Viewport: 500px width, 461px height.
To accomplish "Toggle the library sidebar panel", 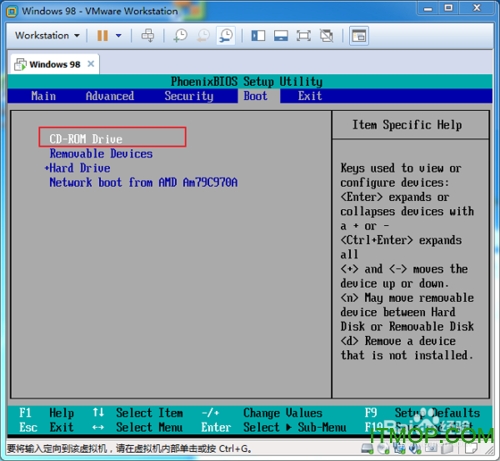I will pos(258,36).
